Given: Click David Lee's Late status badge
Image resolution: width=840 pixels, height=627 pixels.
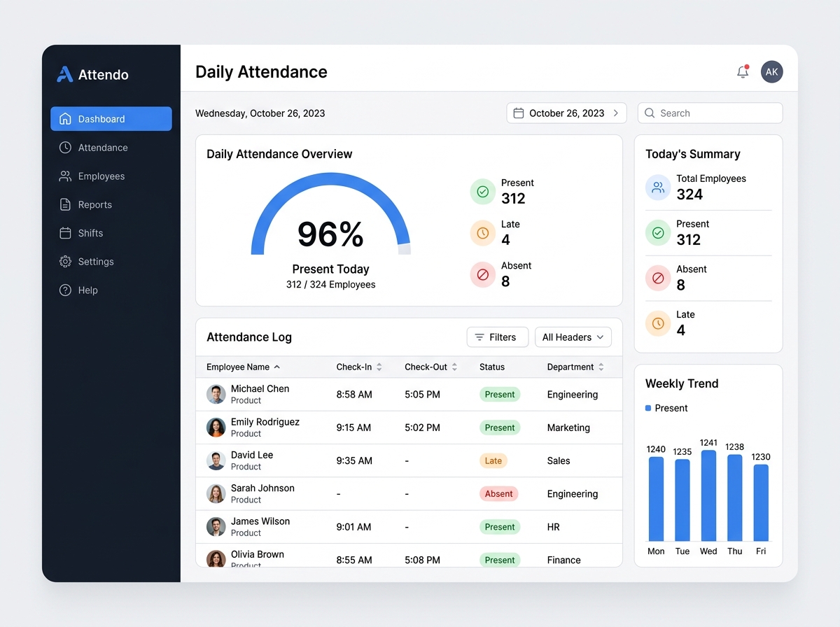Looking at the screenshot, I should pyautogui.click(x=493, y=460).
